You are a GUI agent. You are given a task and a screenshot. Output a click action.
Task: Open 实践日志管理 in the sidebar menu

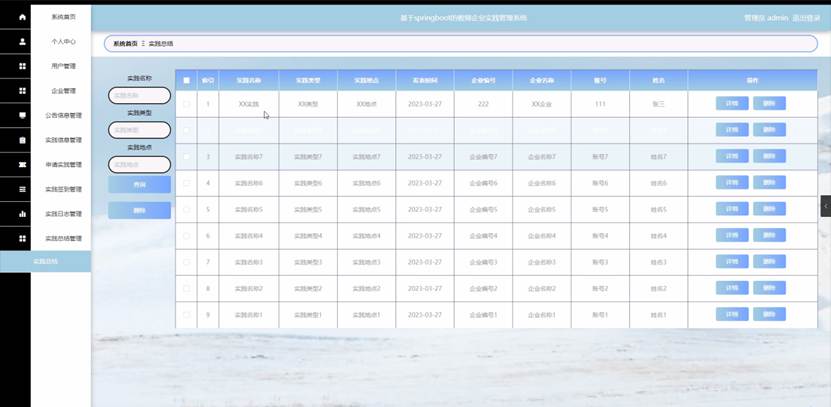63,214
